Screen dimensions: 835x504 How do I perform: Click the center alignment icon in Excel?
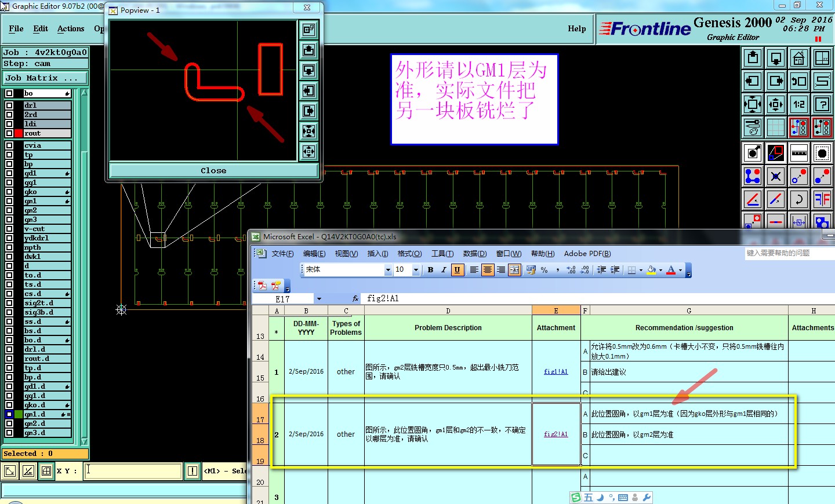pyautogui.click(x=488, y=270)
